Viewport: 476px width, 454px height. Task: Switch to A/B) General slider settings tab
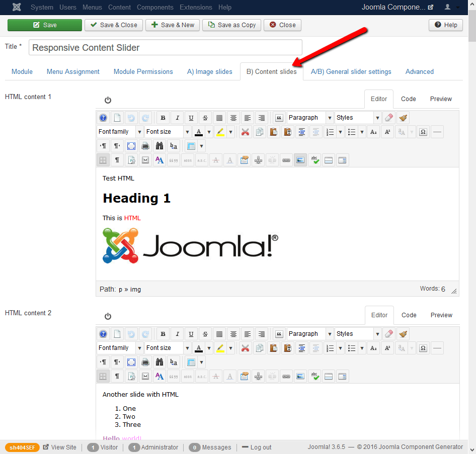click(x=351, y=71)
